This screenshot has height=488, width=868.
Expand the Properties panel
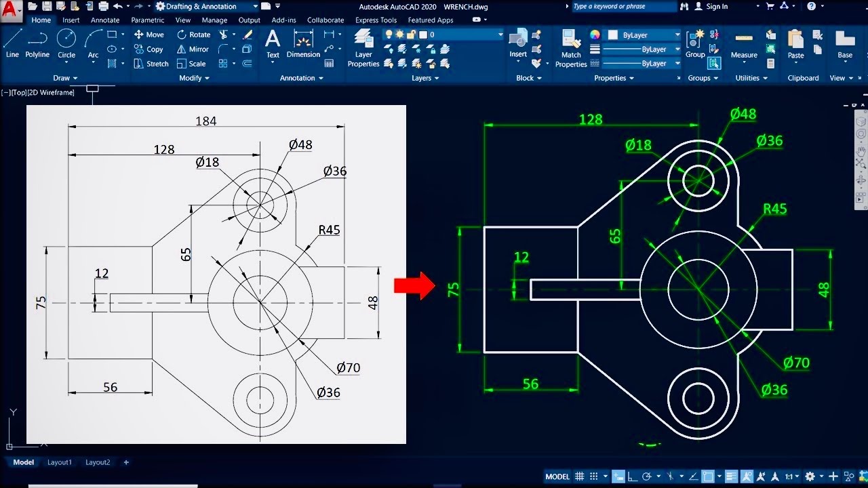(614, 78)
